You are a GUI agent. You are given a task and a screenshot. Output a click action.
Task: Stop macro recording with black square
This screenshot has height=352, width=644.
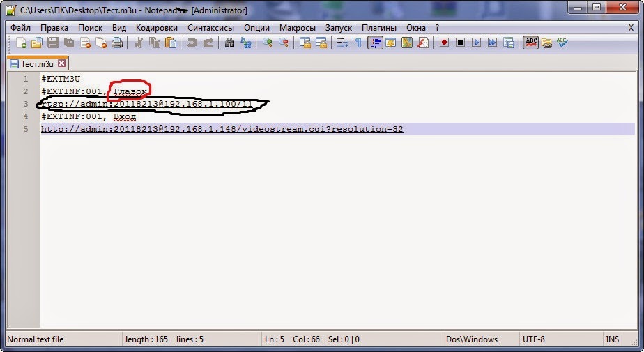pyautogui.click(x=460, y=43)
